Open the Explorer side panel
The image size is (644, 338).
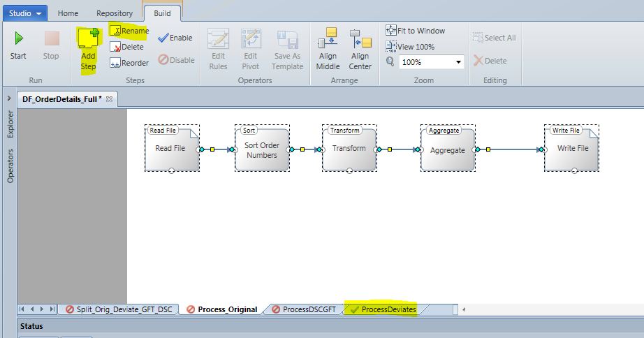coord(10,124)
